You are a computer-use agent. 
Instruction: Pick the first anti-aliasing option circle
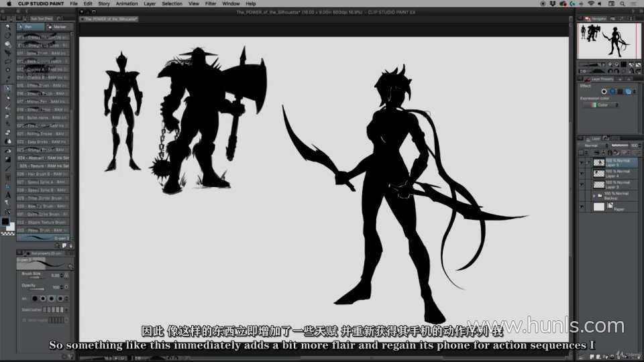35,298
